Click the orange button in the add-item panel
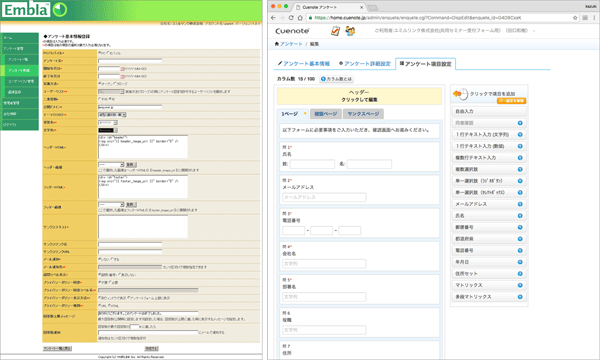 511,101
